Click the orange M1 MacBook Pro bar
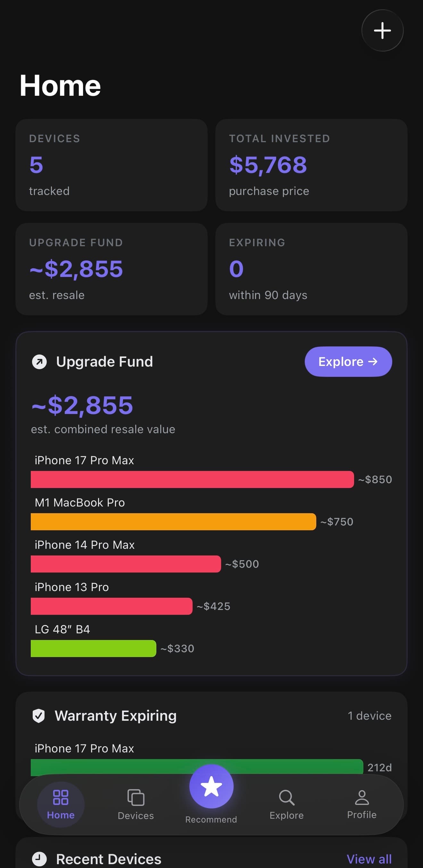This screenshot has width=423, height=868. (173, 522)
